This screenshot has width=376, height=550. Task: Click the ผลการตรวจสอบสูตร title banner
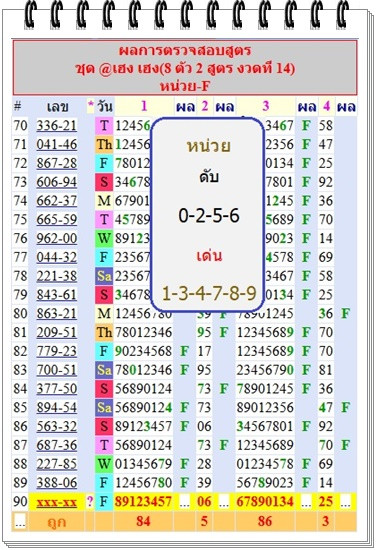point(185,67)
